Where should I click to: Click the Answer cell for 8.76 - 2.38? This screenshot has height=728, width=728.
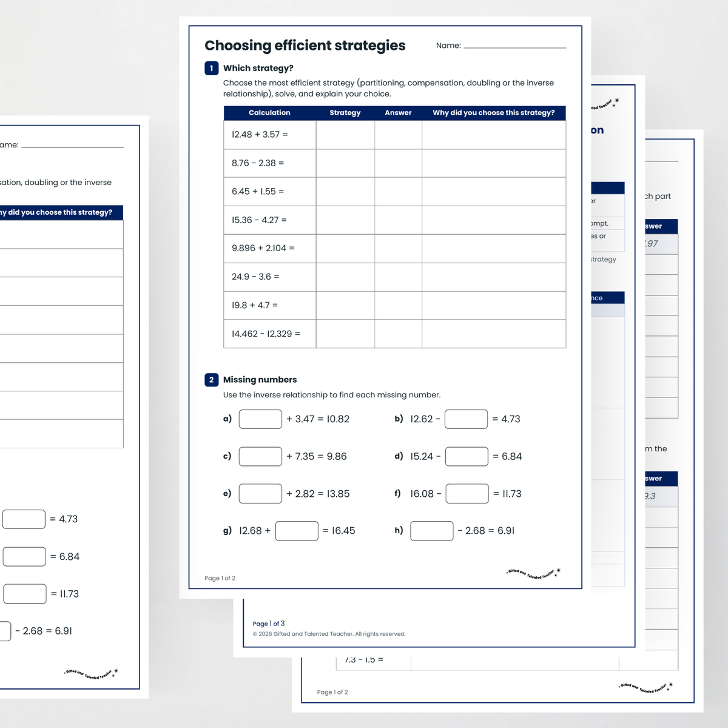(x=399, y=163)
